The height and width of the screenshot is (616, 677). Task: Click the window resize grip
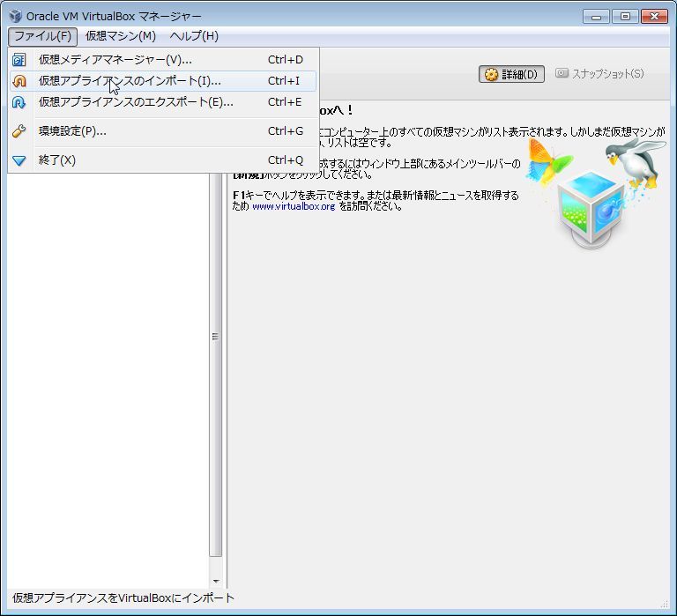(x=665, y=604)
